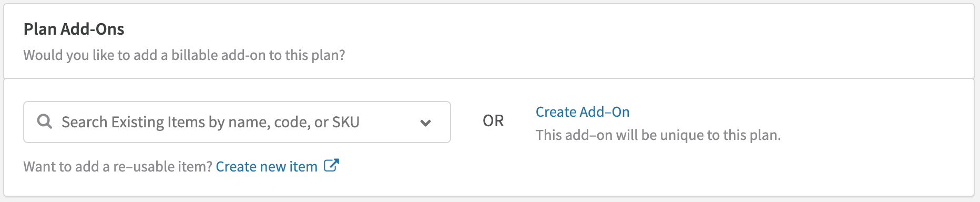
Task: Click the external link icon after Create new item
Action: 331,165
